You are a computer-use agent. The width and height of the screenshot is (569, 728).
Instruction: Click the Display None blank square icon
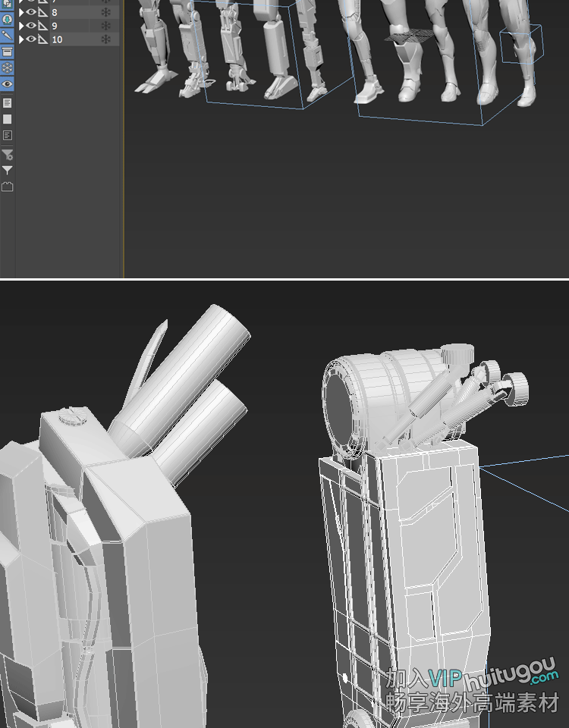click(7, 119)
